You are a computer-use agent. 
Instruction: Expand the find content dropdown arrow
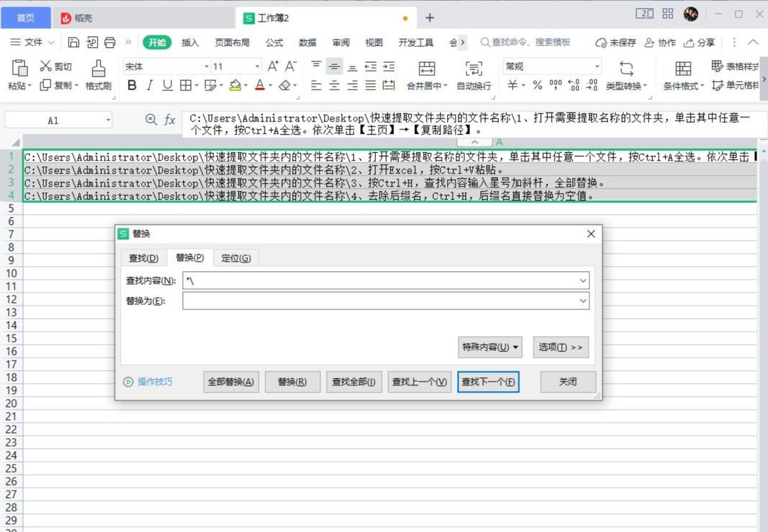pos(582,281)
